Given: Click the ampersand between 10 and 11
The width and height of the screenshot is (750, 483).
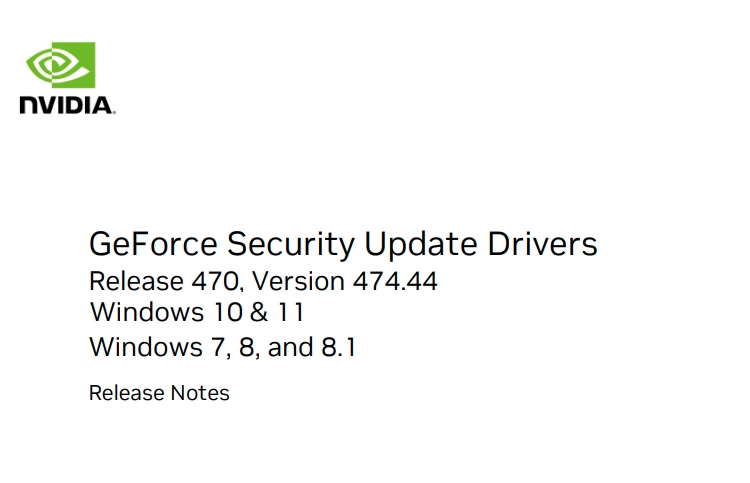Looking at the screenshot, I should [258, 312].
